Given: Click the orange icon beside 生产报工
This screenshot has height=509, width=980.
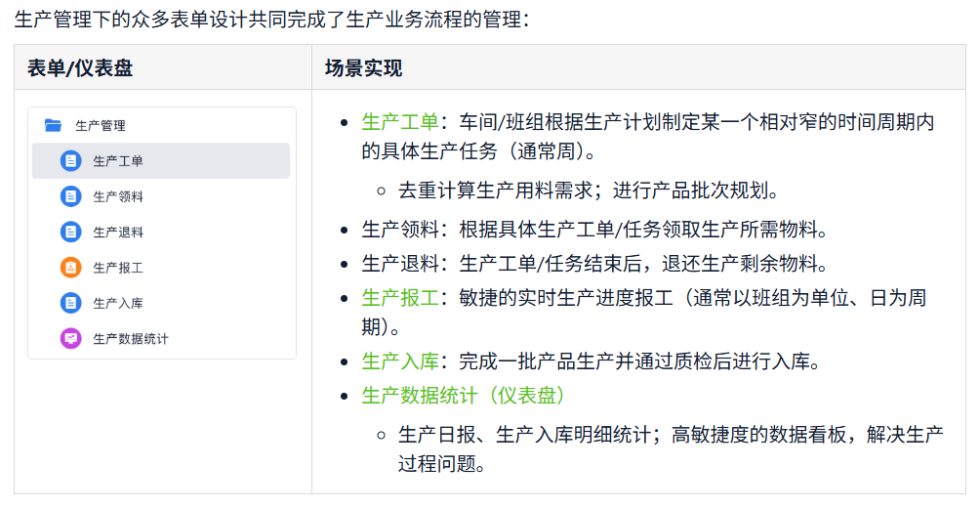Looking at the screenshot, I should click(70, 268).
